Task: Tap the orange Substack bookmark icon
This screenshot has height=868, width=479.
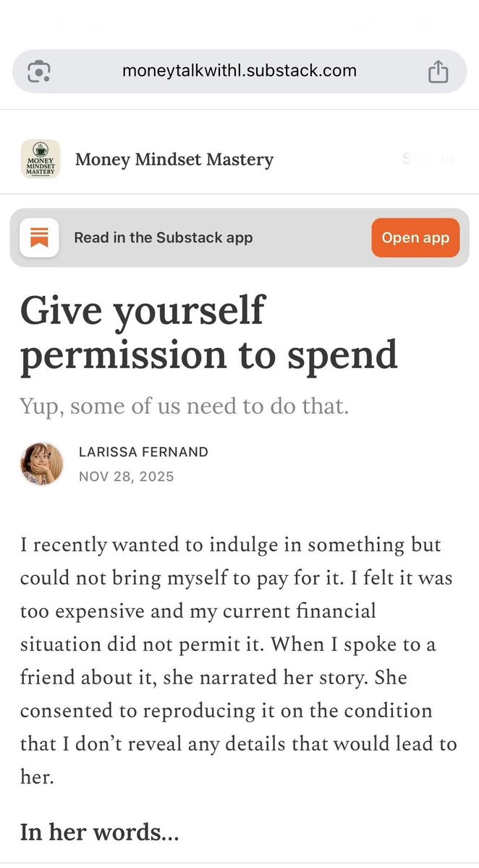Action: tap(39, 237)
